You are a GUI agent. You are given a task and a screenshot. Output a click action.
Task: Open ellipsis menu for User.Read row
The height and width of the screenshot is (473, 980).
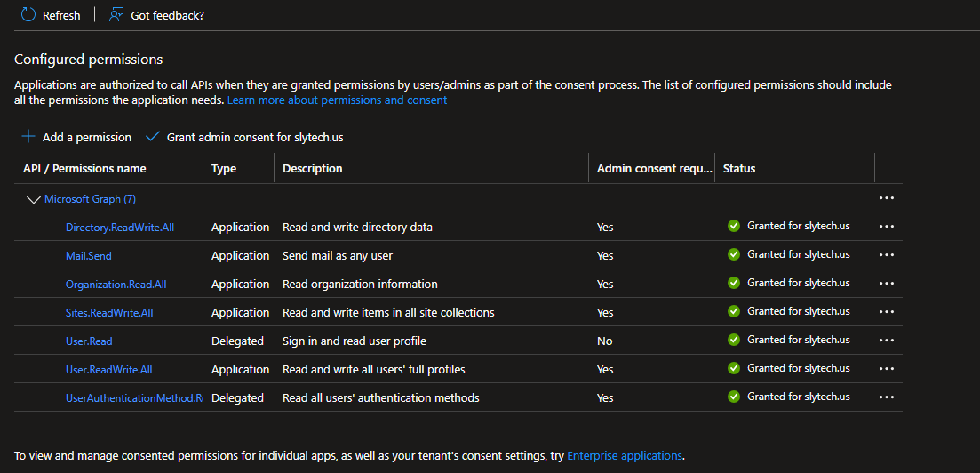click(886, 341)
